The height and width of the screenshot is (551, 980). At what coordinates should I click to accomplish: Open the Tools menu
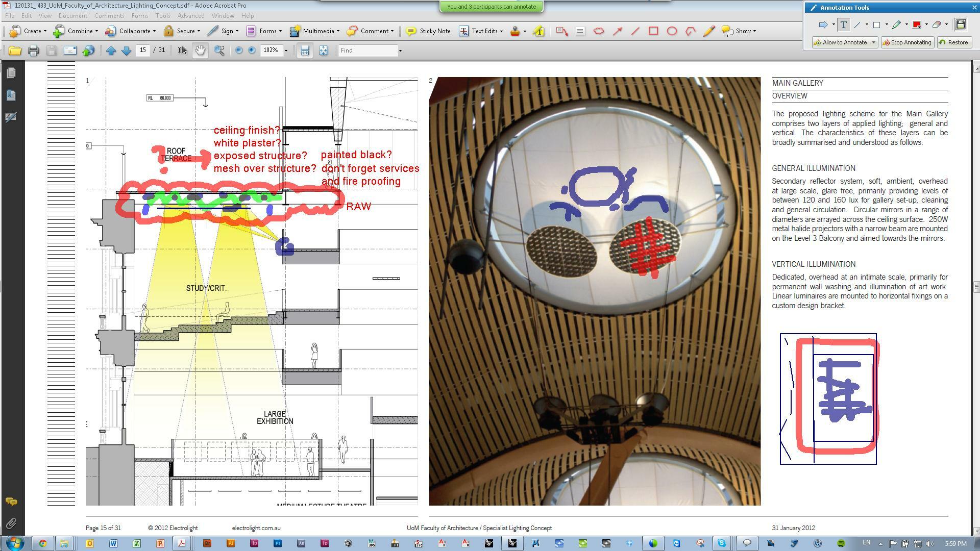pos(163,16)
